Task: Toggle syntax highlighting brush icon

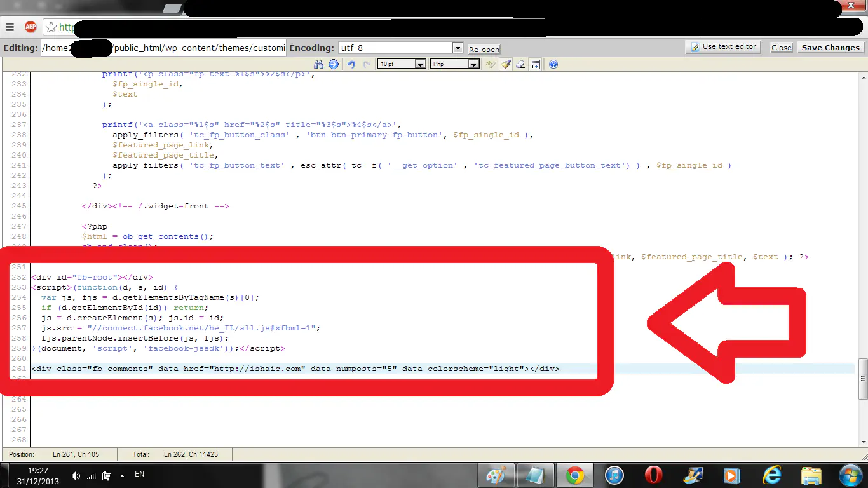Action: tap(506, 64)
